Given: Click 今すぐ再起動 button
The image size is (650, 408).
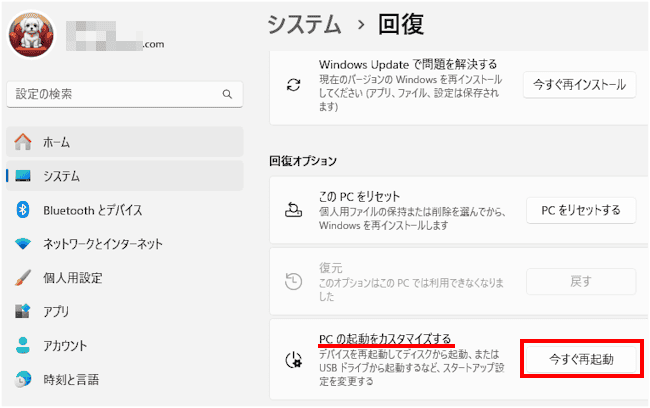Looking at the screenshot, I should coord(581,359).
